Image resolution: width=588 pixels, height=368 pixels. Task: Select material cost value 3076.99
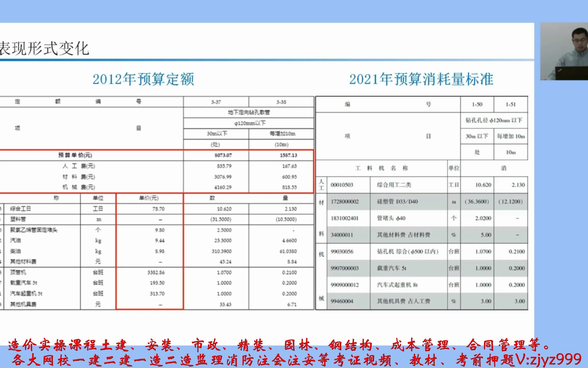click(223, 177)
